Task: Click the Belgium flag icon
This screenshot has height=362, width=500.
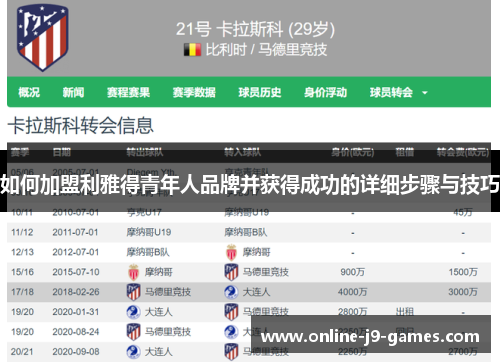Action: click(x=192, y=50)
